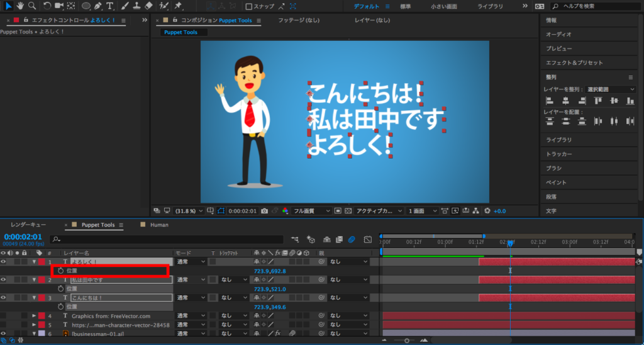
Task: Hide the こんにちは！ layer with eye toggle
Action: pos(4,298)
